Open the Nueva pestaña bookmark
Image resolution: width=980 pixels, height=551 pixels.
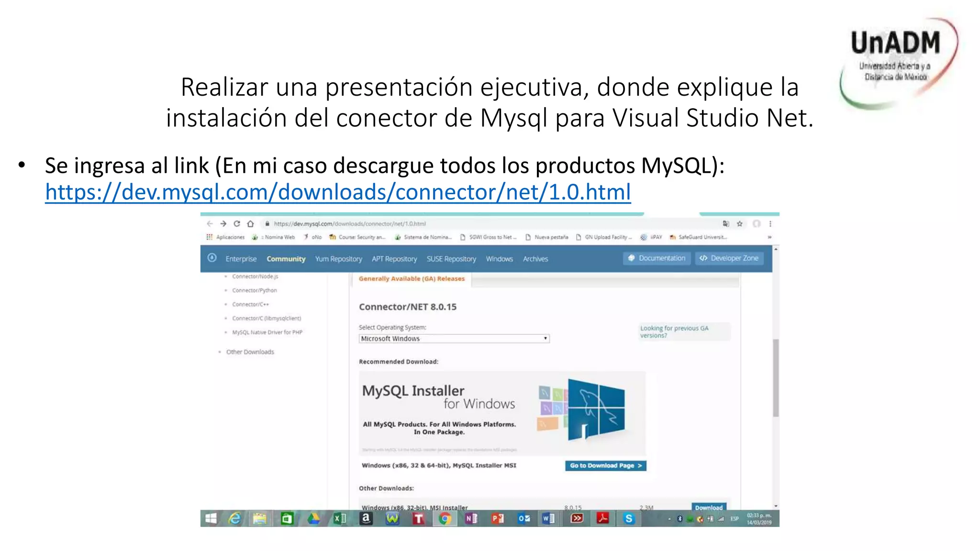coord(547,237)
